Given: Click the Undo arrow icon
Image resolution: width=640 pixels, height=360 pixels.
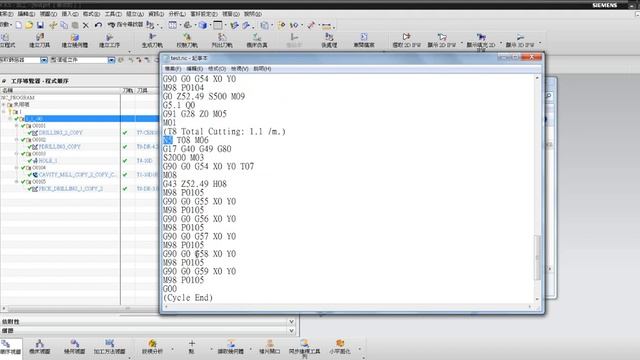Looking at the screenshot, I should [98, 25].
